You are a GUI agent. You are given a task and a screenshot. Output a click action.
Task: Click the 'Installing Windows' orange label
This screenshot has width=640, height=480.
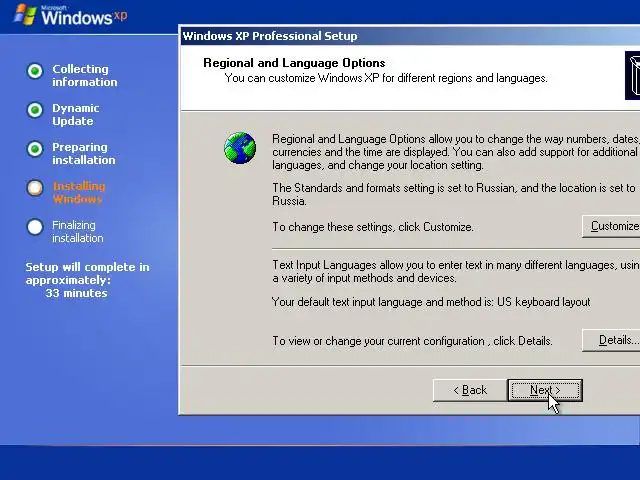[79, 193]
